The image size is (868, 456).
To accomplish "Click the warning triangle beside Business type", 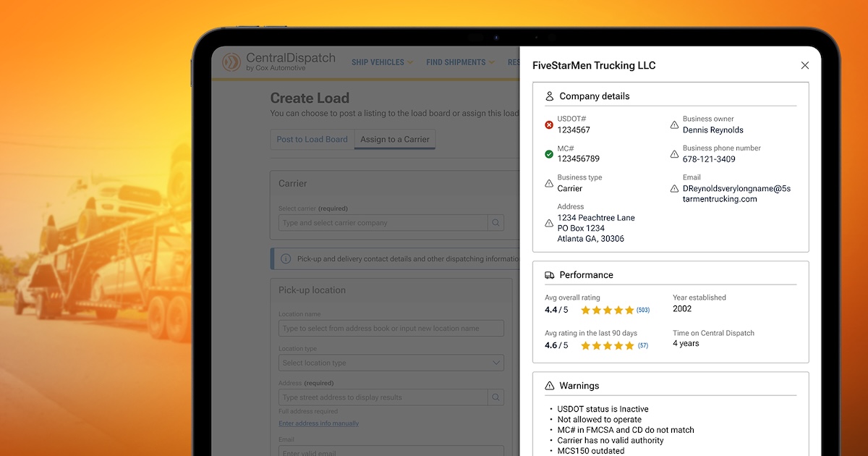I will pyautogui.click(x=548, y=183).
